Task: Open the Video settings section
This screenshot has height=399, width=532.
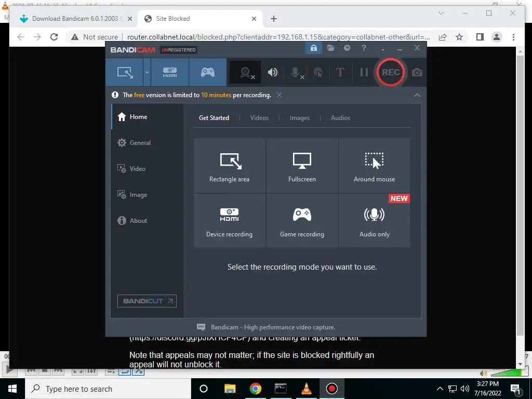Action: (146, 169)
